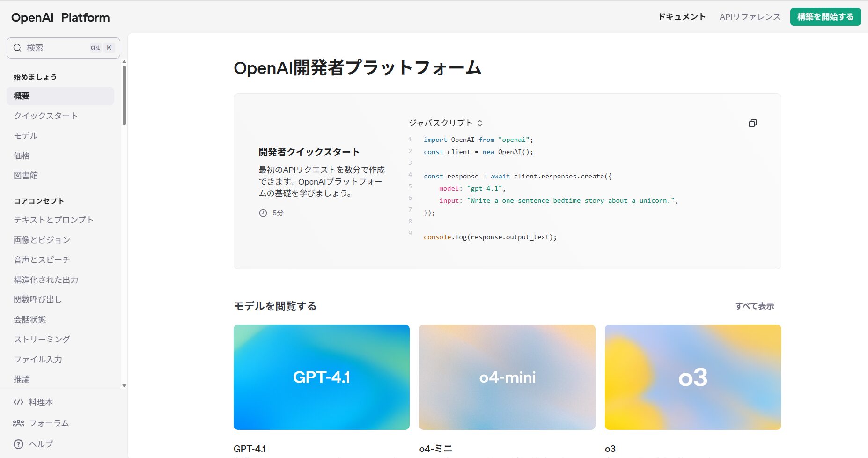
Task: Open the o4-mini model card image
Action: tap(507, 377)
